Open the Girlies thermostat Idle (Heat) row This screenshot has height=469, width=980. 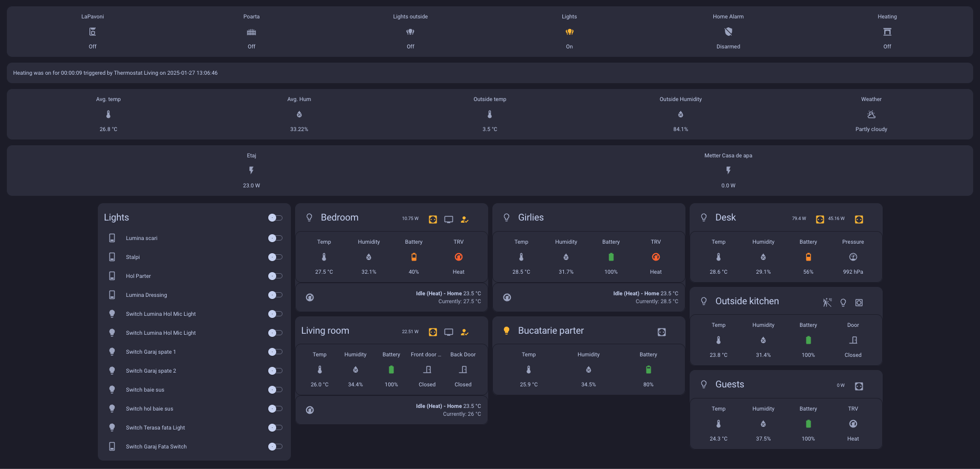click(x=589, y=297)
